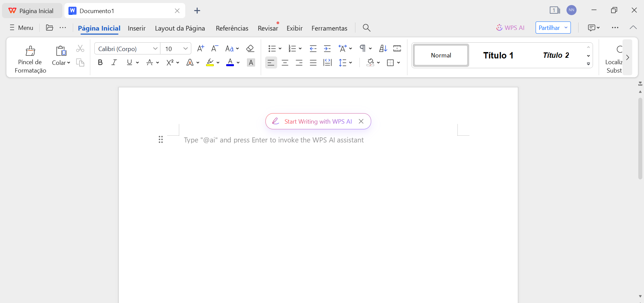
Task: Switch to the Página Inicial home tab
Action: coord(99,28)
